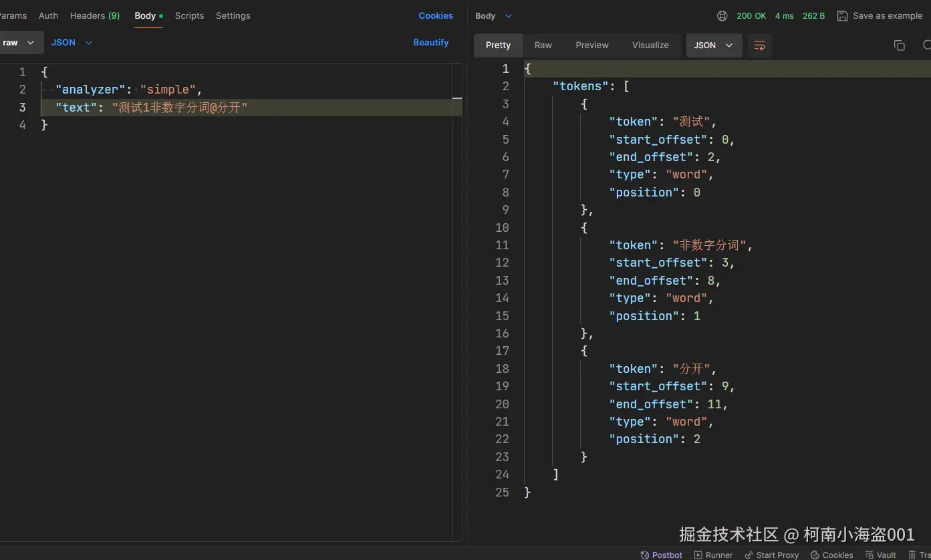931x560 pixels.
Task: Click the 4 ms response time
Action: point(785,15)
